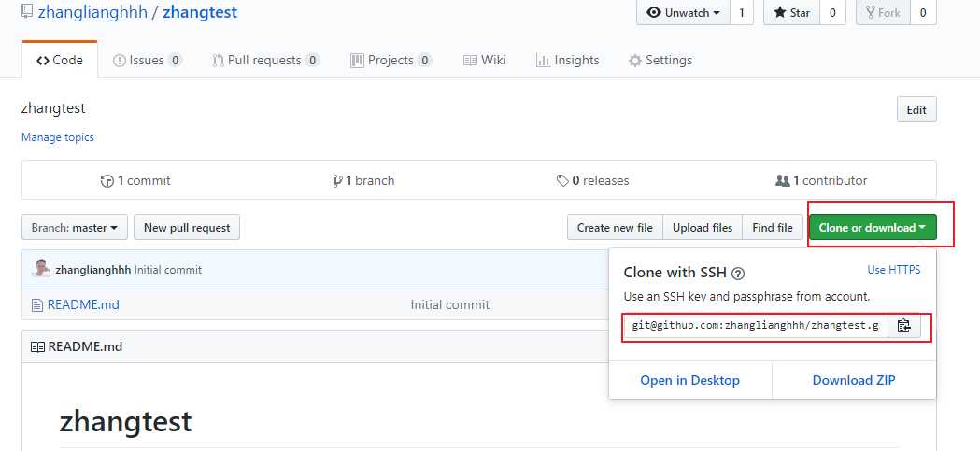Toggle the Clone or download dropdown

coord(873,228)
